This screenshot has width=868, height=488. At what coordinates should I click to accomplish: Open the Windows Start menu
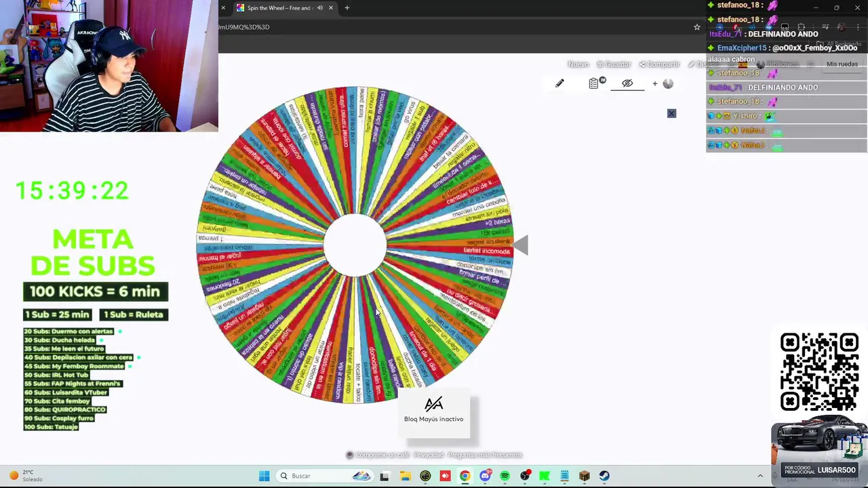(x=264, y=476)
